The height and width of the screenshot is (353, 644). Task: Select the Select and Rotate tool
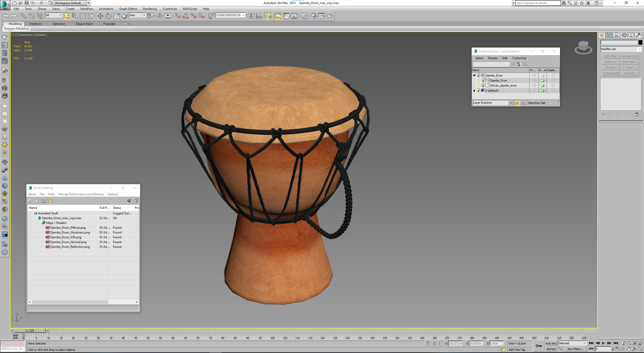click(x=108, y=16)
